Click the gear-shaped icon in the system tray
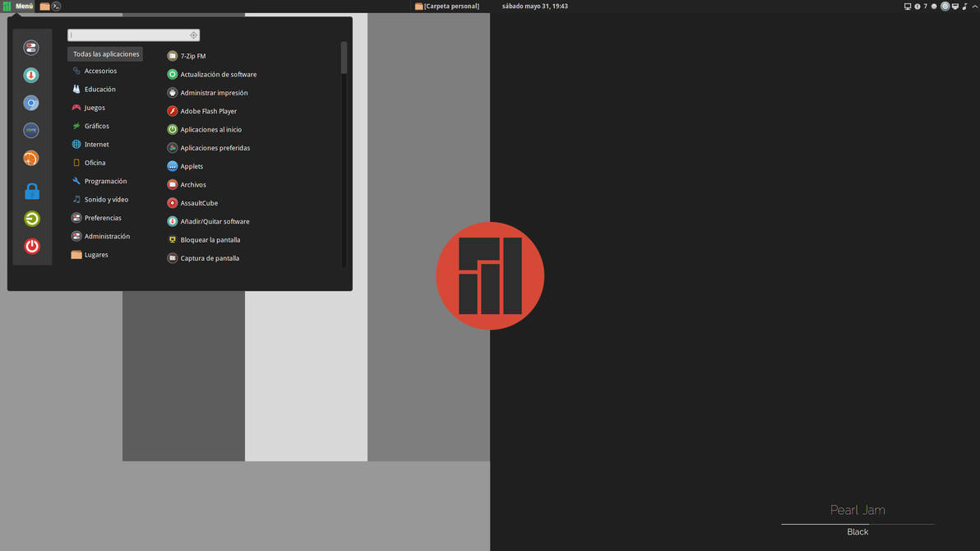 934,7
